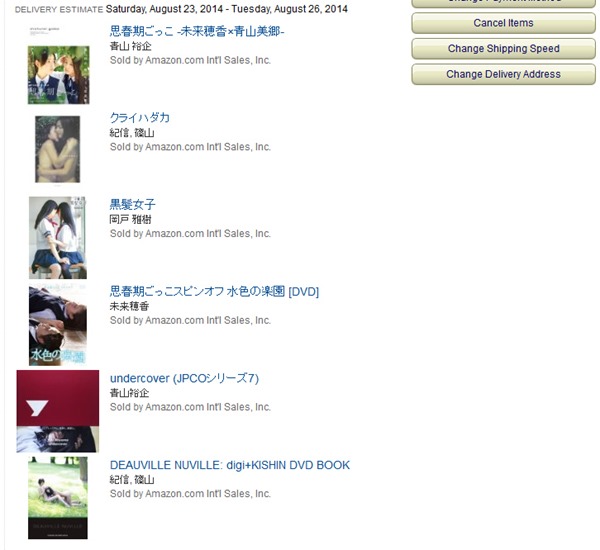600x550 pixels.
Task: Click the undercover (JPCOシリーズ7) link
Action: tap(184, 379)
